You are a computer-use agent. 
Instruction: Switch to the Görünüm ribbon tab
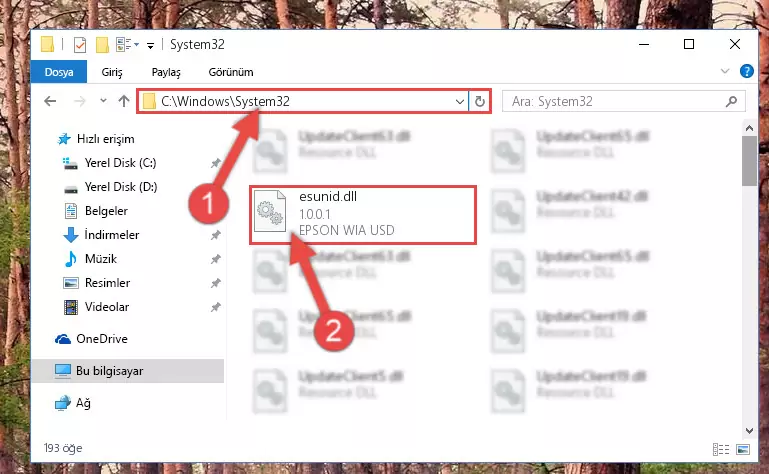231,72
